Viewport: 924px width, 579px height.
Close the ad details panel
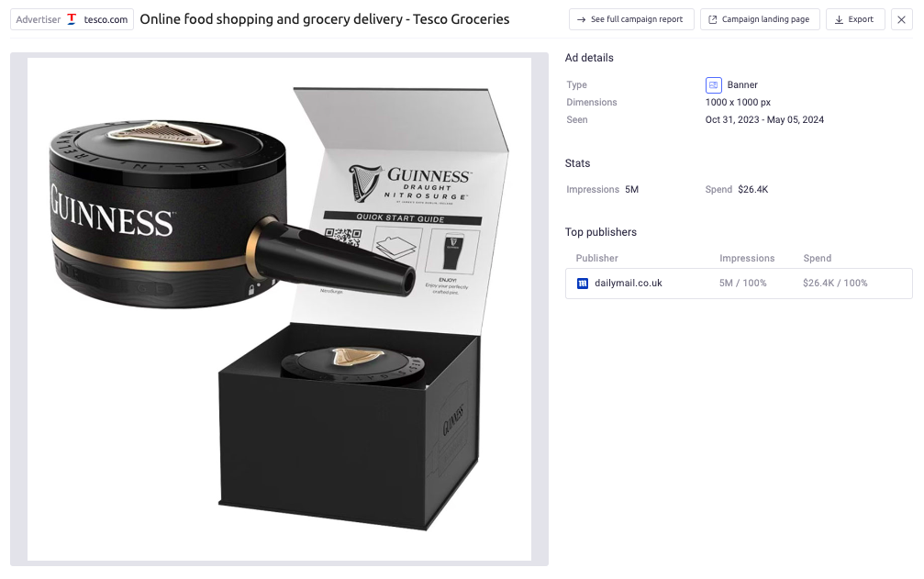pyautogui.click(x=902, y=19)
